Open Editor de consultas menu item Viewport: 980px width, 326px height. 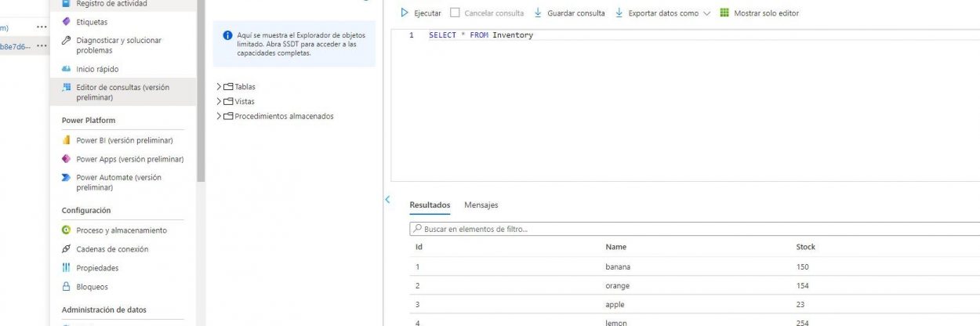[122, 92]
